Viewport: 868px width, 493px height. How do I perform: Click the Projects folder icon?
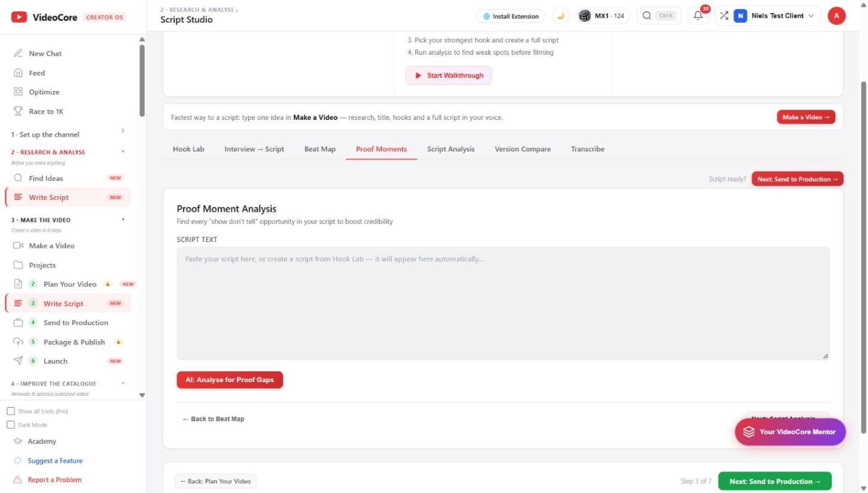coord(18,265)
